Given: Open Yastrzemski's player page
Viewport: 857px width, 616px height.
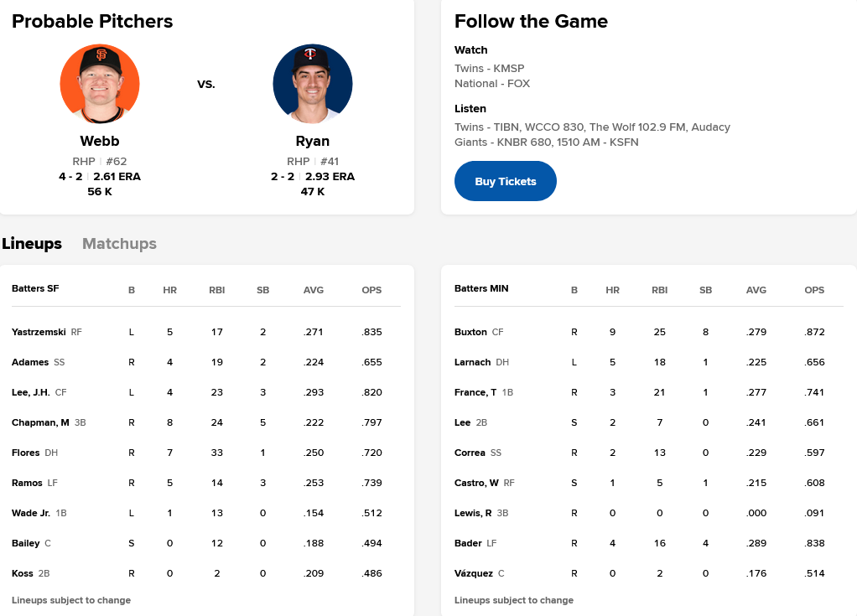Looking at the screenshot, I should click(x=39, y=332).
